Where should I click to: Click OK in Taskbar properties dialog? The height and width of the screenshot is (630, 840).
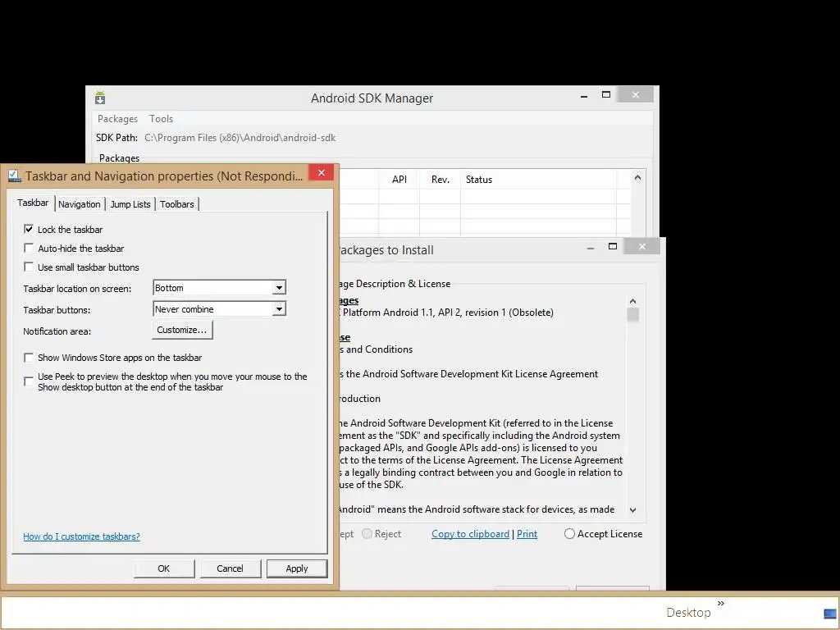164,568
